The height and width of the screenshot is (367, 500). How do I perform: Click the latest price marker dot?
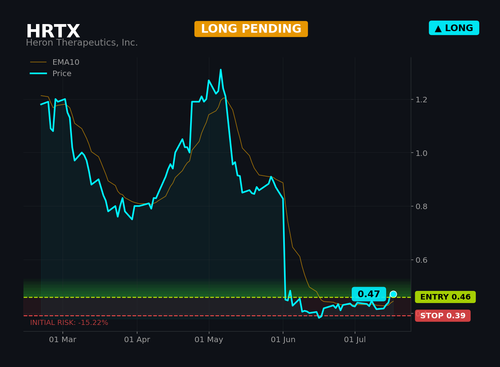pos(393,294)
